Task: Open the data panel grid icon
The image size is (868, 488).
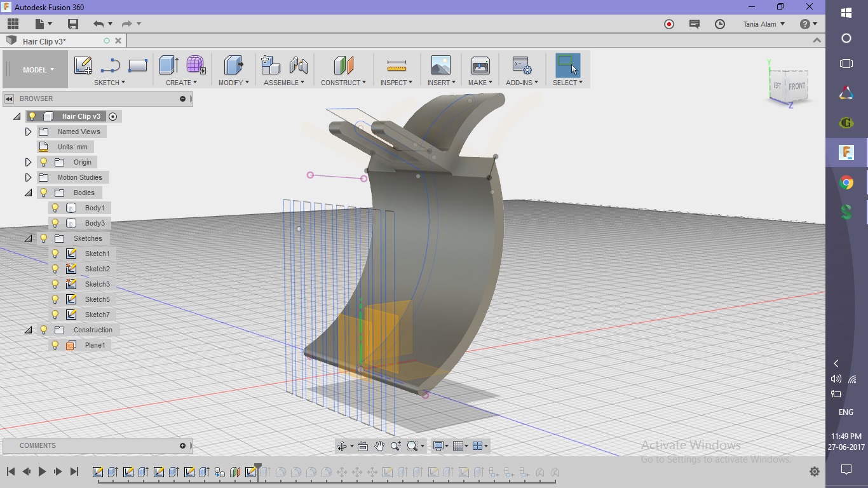Action: [x=13, y=24]
